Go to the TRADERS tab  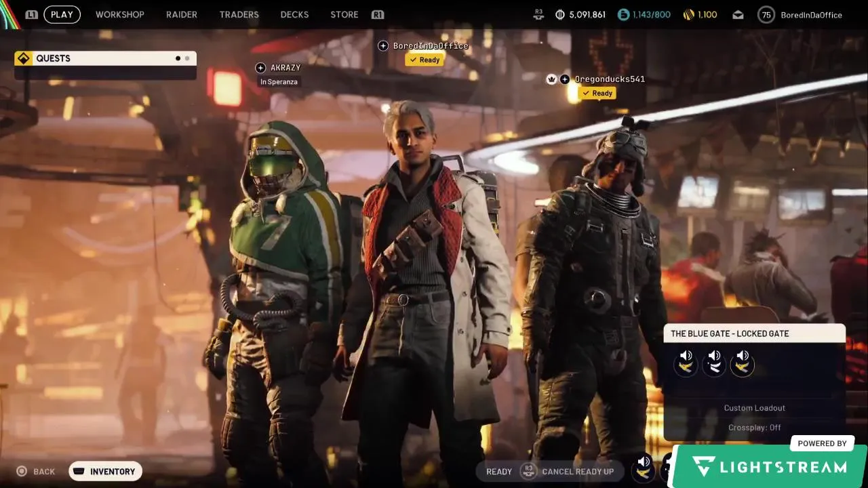239,14
